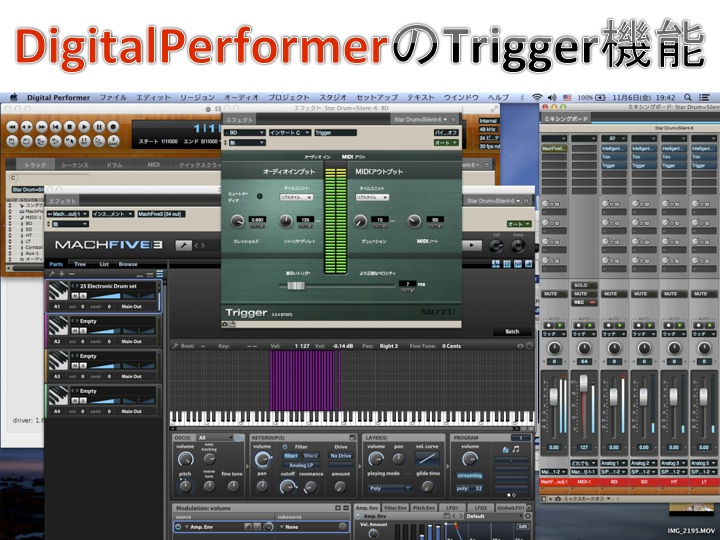Click the Modulation panel expand icon
The width and height of the screenshot is (720, 540).
[x=338, y=508]
